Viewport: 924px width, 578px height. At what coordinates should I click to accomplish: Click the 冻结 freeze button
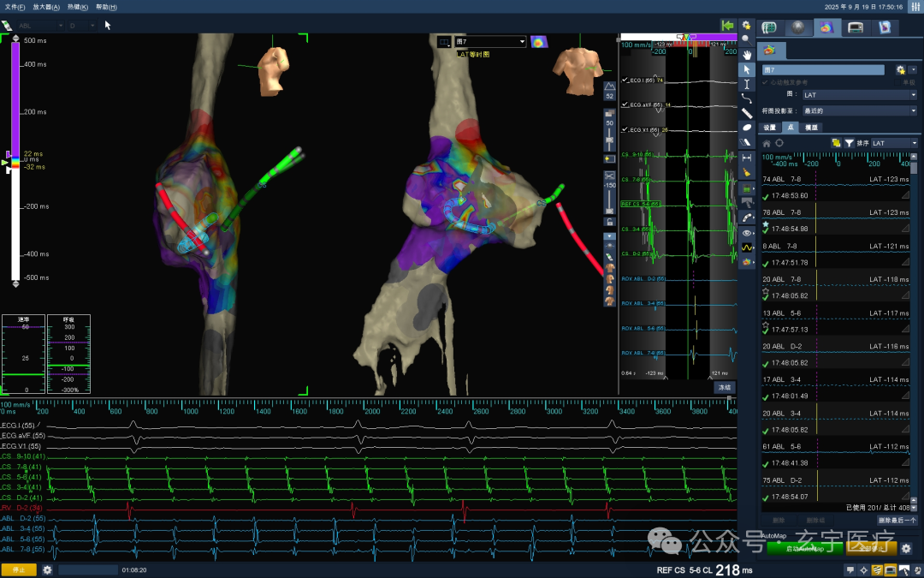pos(725,388)
